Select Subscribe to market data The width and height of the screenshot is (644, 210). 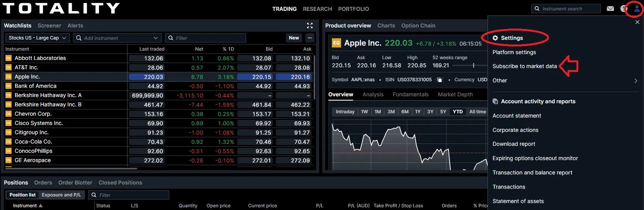tap(525, 66)
